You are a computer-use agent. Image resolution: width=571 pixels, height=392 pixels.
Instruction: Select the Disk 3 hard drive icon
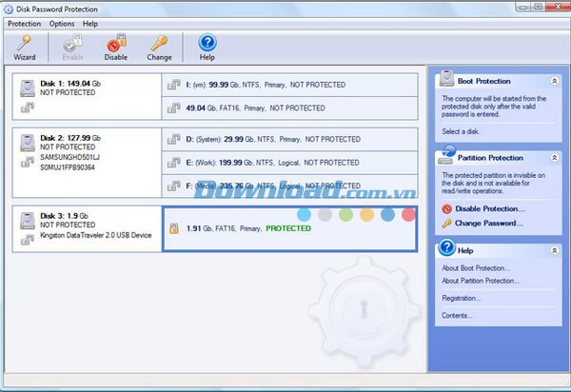point(28,221)
